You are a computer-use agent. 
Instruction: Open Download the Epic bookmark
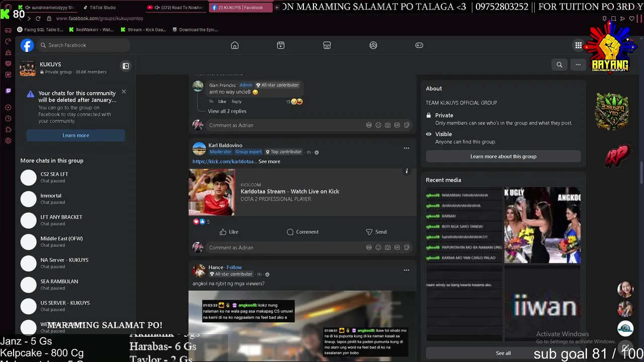click(x=195, y=30)
